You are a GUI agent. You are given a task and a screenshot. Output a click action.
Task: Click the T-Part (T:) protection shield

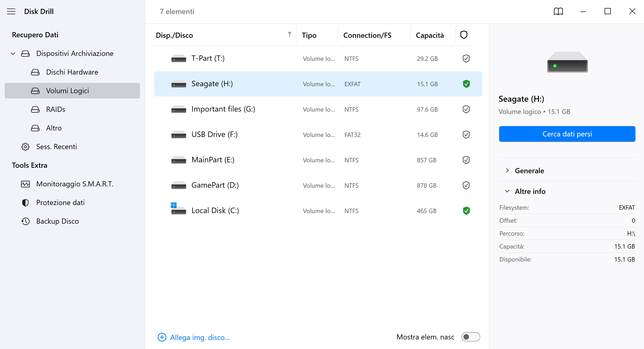point(466,59)
